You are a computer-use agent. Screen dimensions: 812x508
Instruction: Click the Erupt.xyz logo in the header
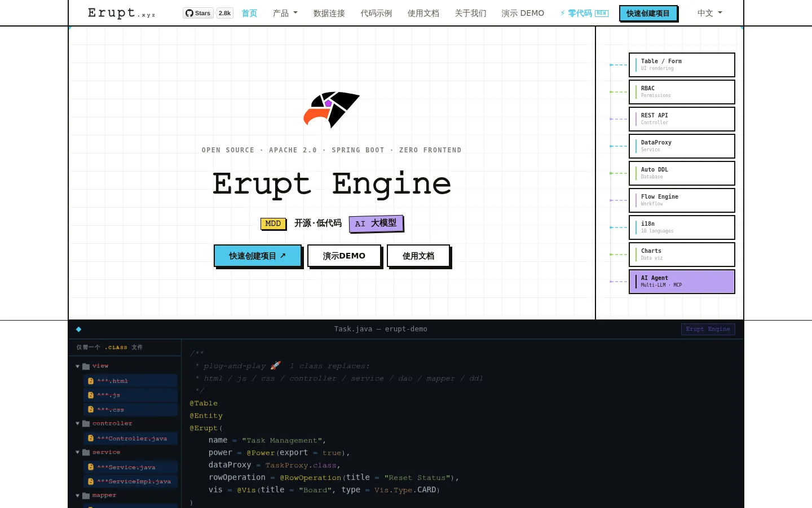click(x=122, y=13)
